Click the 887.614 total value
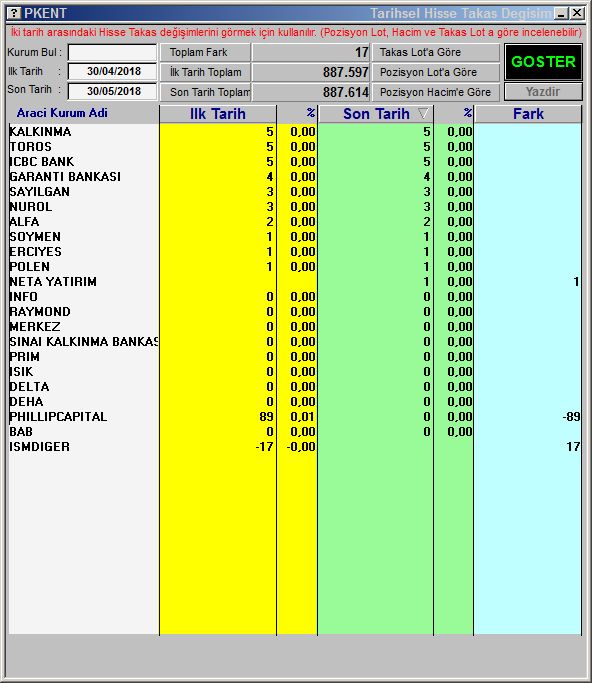The image size is (592, 683). pyautogui.click(x=346, y=92)
